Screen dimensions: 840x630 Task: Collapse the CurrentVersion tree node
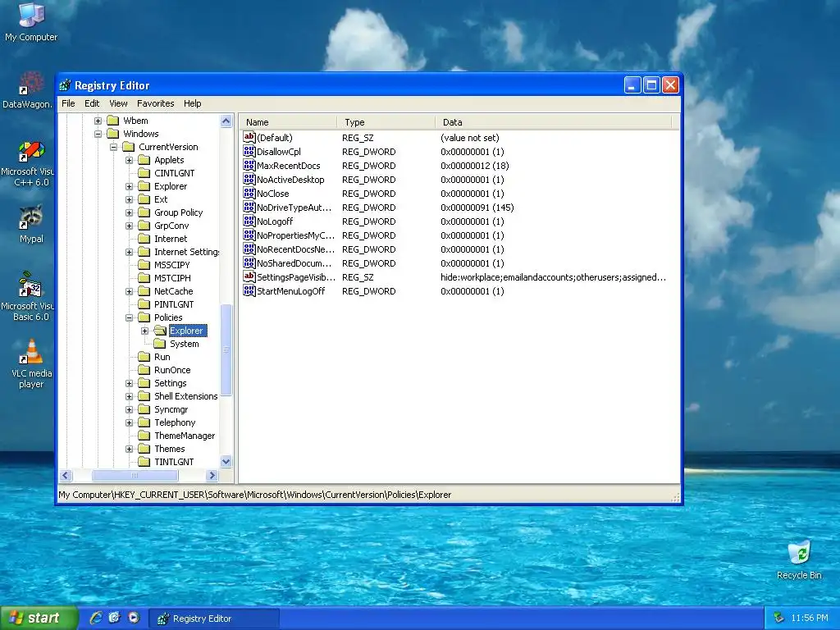[x=113, y=147]
